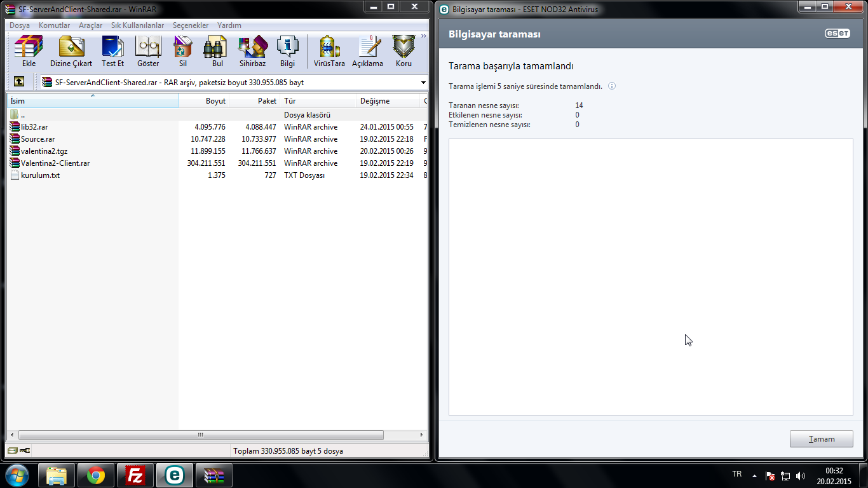Click the Koru protect icon
The width and height of the screenshot is (868, 488).
tap(403, 51)
